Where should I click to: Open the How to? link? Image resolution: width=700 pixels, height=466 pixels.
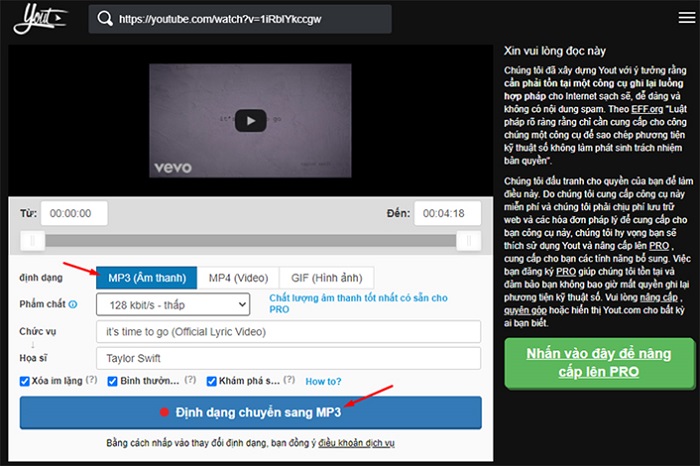[323, 381]
